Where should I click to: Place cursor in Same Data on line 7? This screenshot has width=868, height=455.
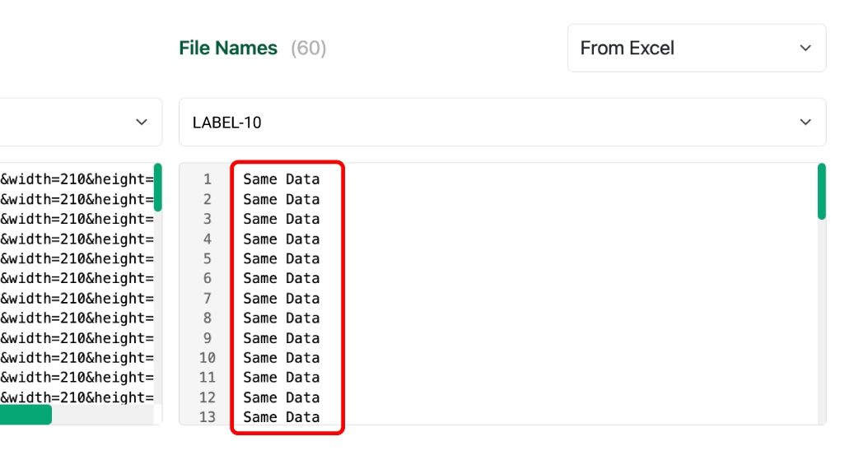pos(281,299)
